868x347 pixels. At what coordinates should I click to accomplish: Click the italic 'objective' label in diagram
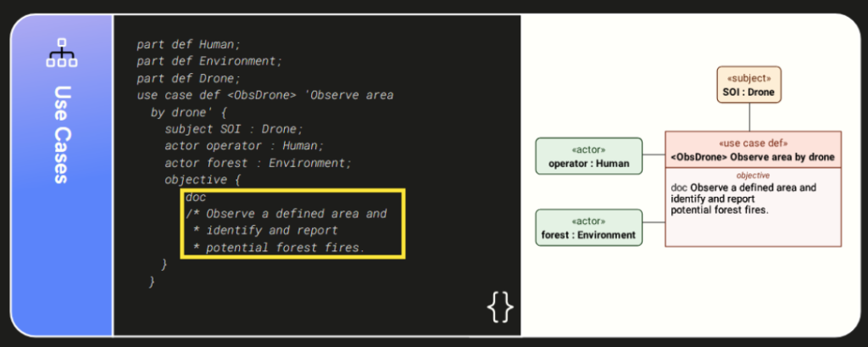coord(753,176)
